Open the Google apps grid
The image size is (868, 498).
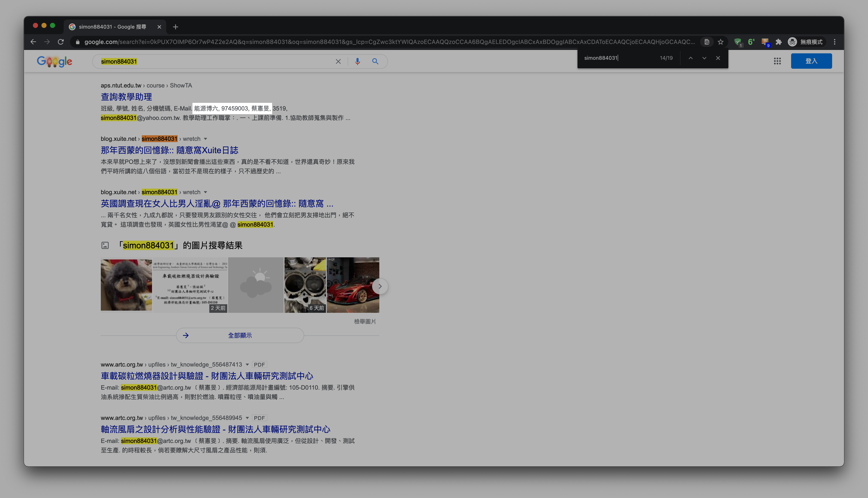click(777, 61)
